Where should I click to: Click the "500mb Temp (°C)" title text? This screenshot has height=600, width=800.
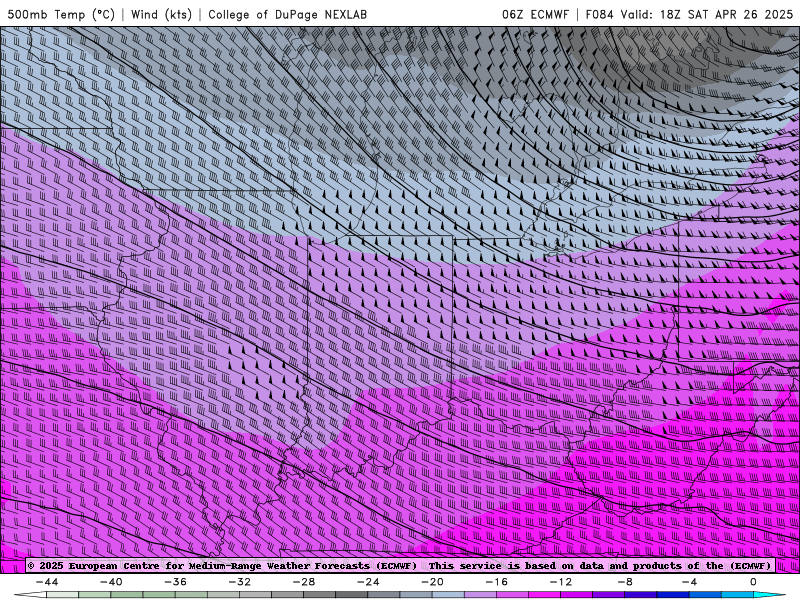coord(61,14)
